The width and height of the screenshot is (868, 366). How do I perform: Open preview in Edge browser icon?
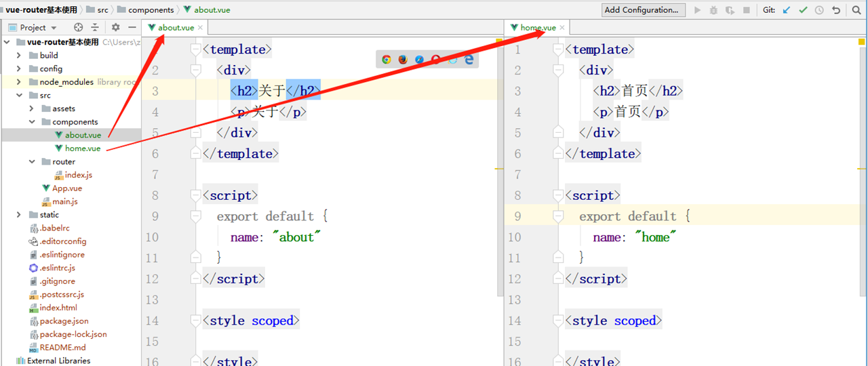click(x=468, y=59)
